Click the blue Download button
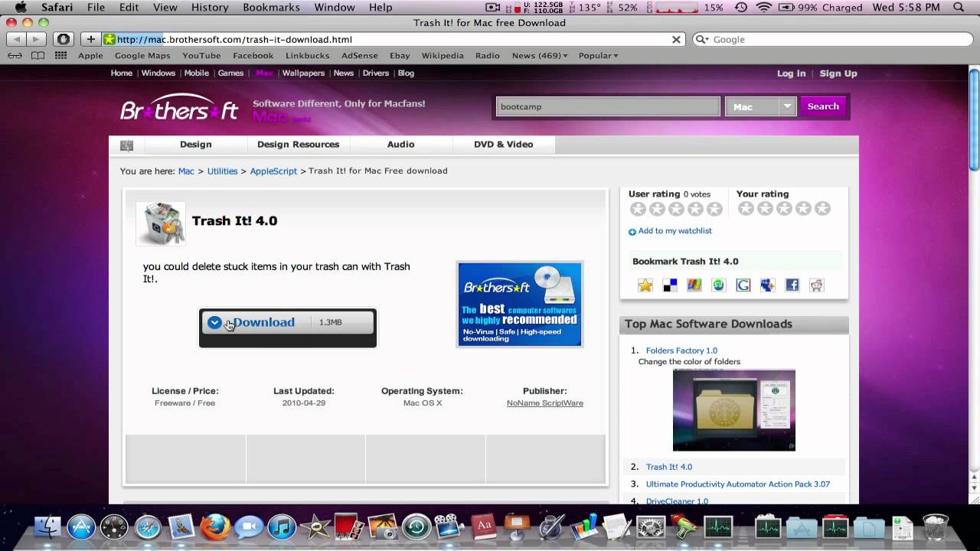 [288, 322]
